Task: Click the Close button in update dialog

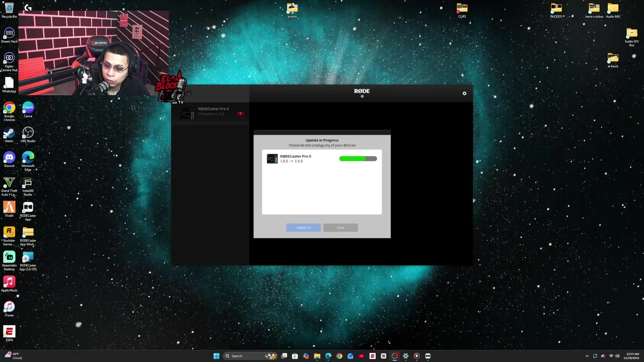Action: pos(341,228)
